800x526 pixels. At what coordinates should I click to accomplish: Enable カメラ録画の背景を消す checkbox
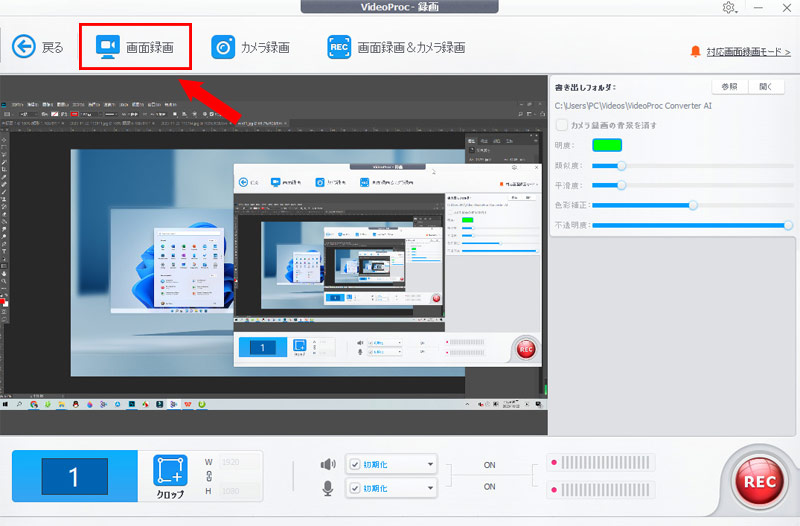tap(561, 125)
